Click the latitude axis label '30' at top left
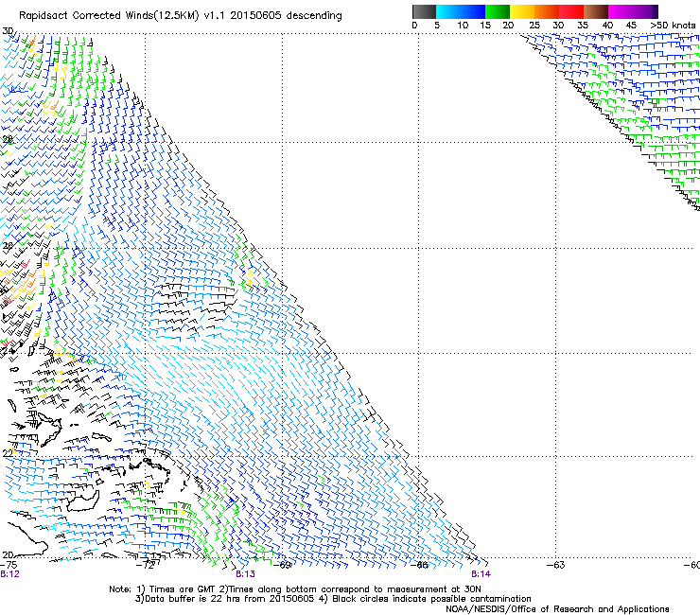The height and width of the screenshot is (615, 700). [8, 31]
